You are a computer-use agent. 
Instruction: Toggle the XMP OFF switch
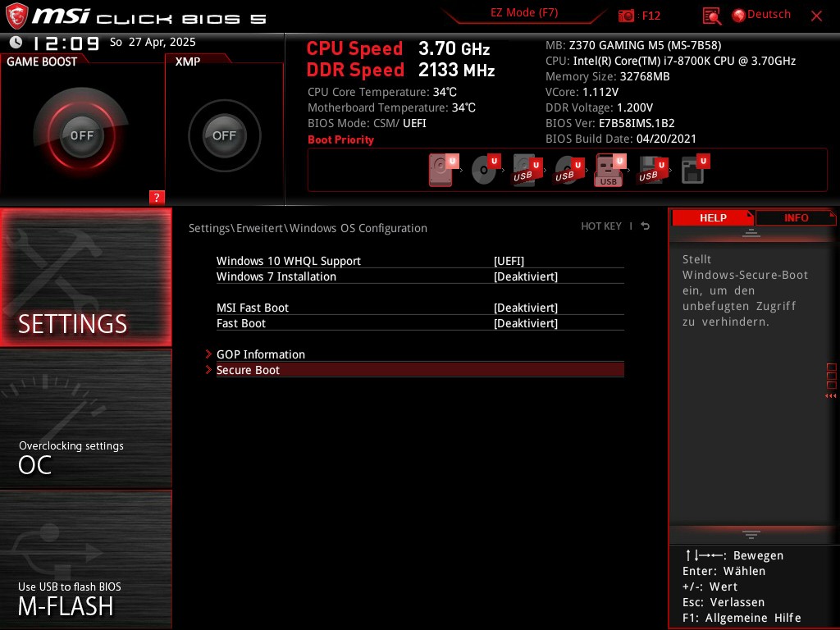[224, 135]
